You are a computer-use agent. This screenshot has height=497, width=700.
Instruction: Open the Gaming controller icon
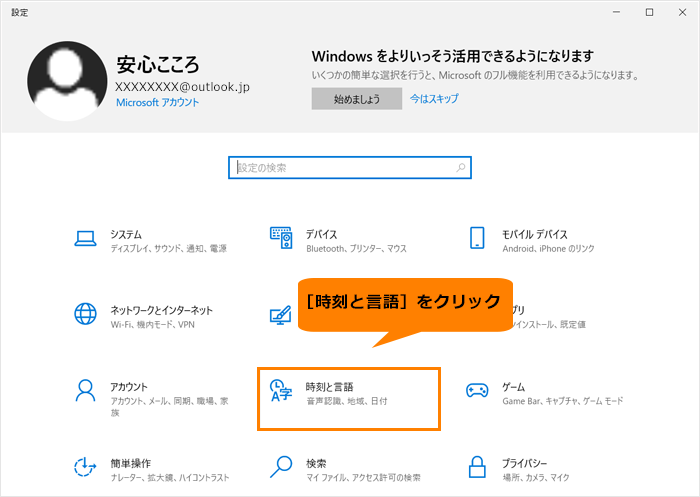(477, 390)
